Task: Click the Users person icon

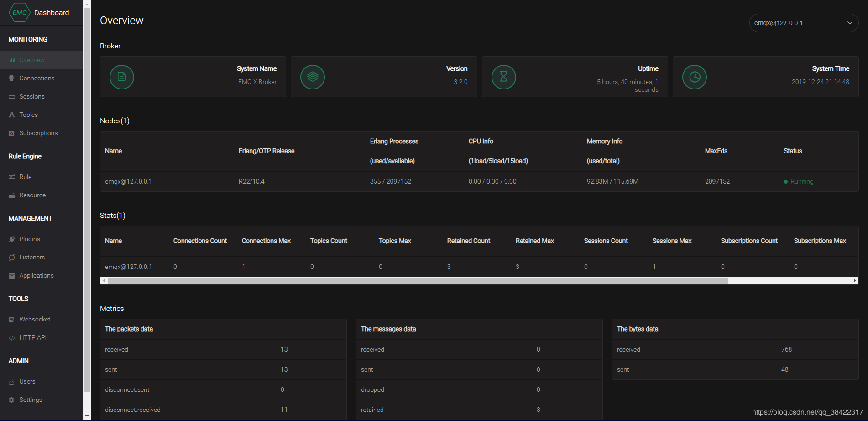Action: pyautogui.click(x=12, y=381)
